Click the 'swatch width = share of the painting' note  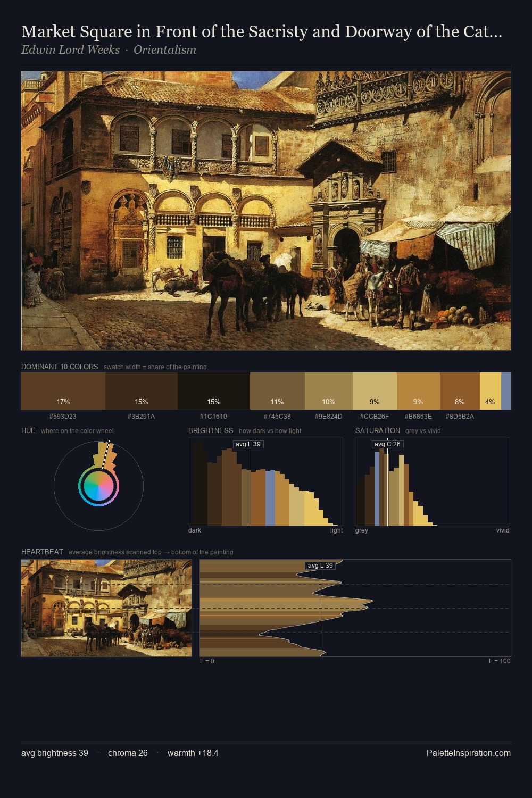155,367
